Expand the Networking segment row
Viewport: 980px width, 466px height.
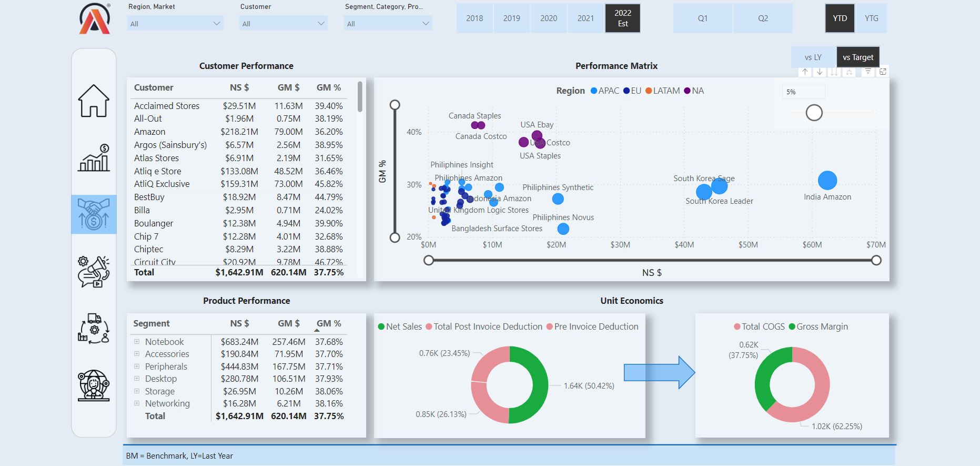(137, 403)
